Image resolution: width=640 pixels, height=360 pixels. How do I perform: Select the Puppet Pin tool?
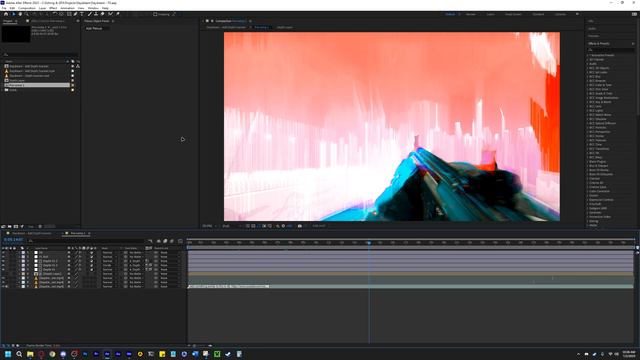[118, 14]
